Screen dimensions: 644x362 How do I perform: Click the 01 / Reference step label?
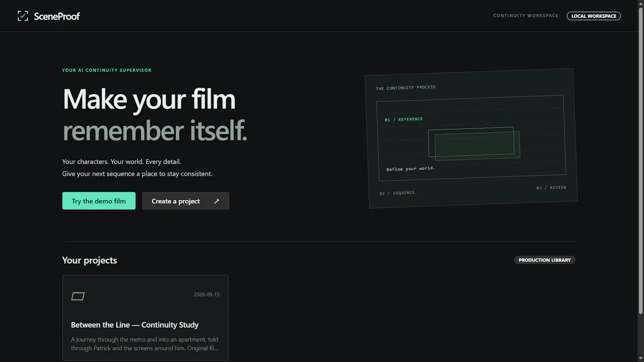(404, 119)
